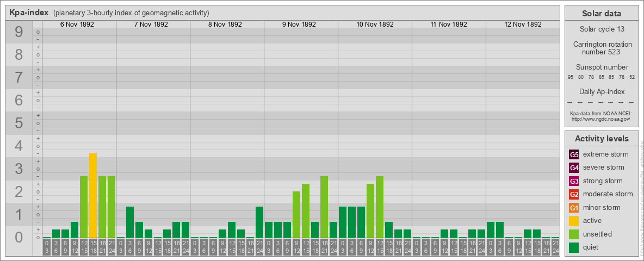Select the dark green quiet legend swatch

coord(574,247)
